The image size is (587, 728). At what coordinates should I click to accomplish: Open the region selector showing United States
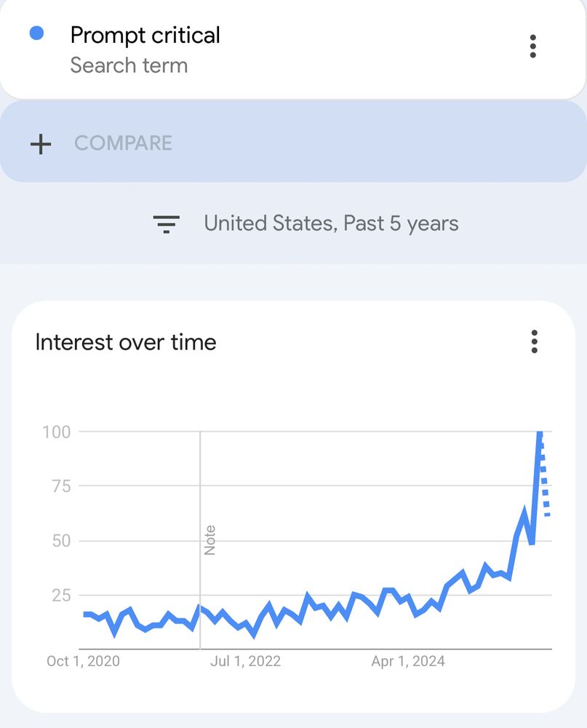(332, 223)
